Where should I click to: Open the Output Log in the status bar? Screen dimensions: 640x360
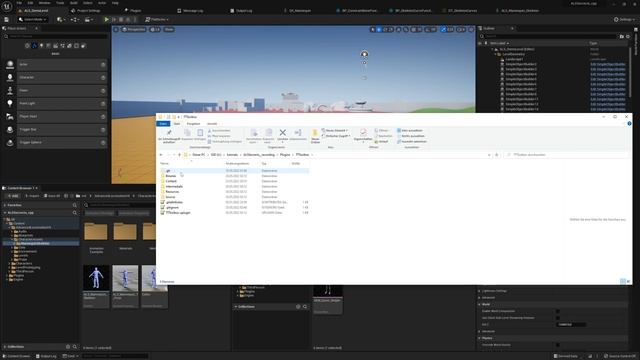pyautogui.click(x=46, y=356)
